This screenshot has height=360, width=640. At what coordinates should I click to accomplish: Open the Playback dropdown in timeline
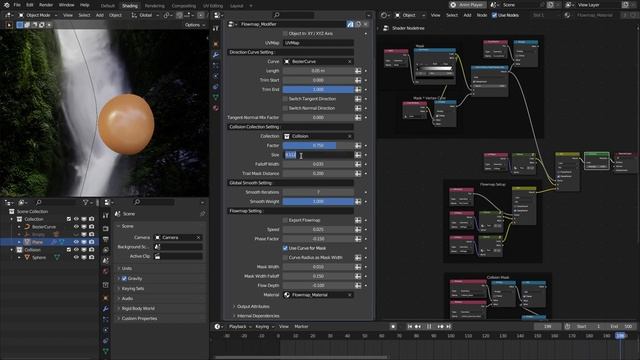(x=240, y=327)
